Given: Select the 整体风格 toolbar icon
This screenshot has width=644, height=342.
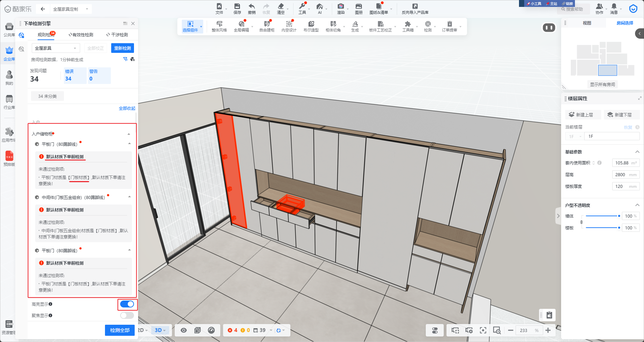Looking at the screenshot, I should click(219, 24).
